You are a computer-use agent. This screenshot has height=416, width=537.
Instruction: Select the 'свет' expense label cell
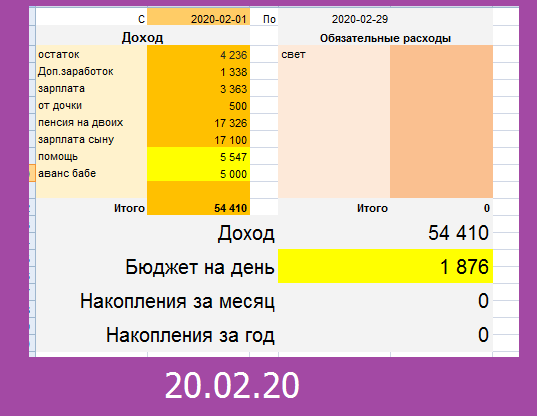coord(334,54)
